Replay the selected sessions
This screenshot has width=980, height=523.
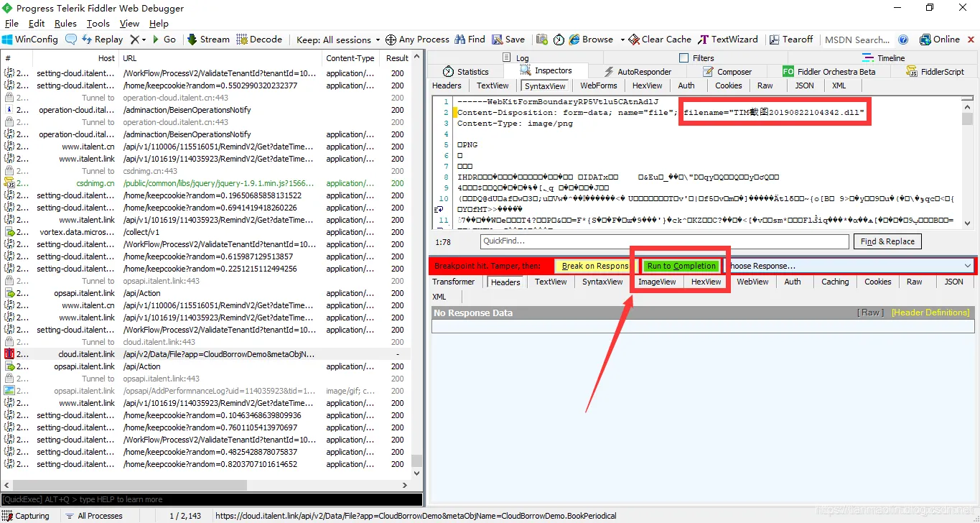tap(103, 40)
